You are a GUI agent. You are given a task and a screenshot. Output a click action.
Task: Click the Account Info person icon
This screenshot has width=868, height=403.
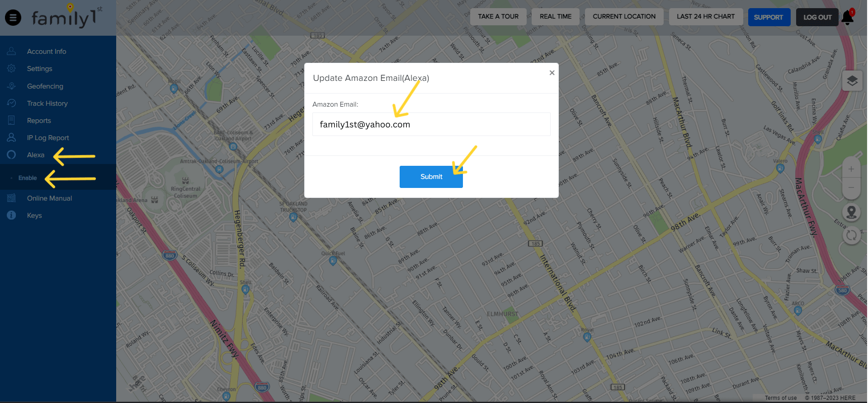click(11, 51)
